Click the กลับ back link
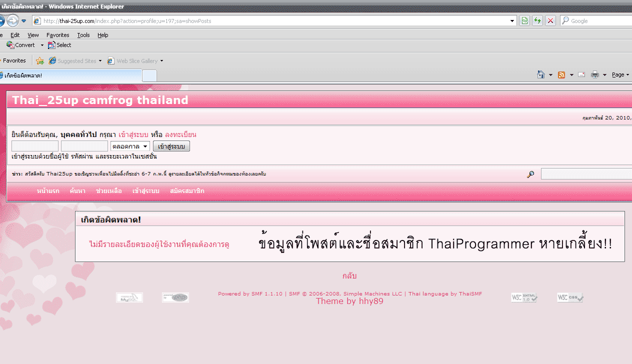This screenshot has width=632, height=364. tap(349, 276)
